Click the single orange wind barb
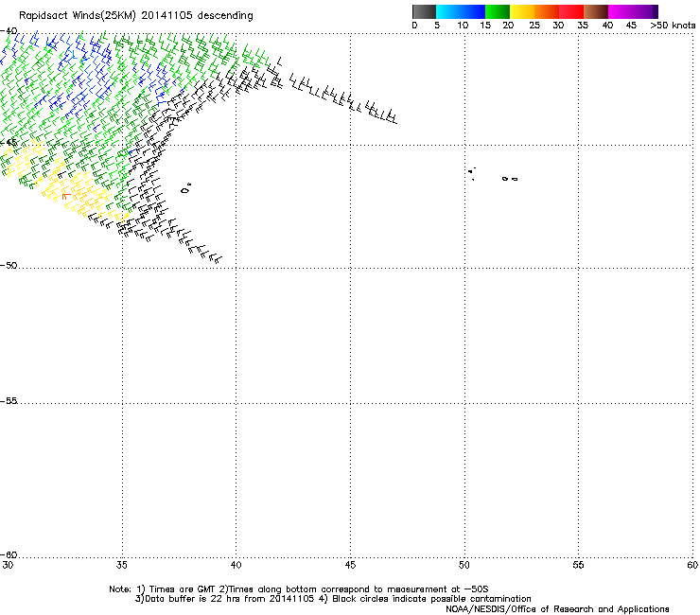Image resolution: width=700 pixels, height=615 pixels. (66, 196)
